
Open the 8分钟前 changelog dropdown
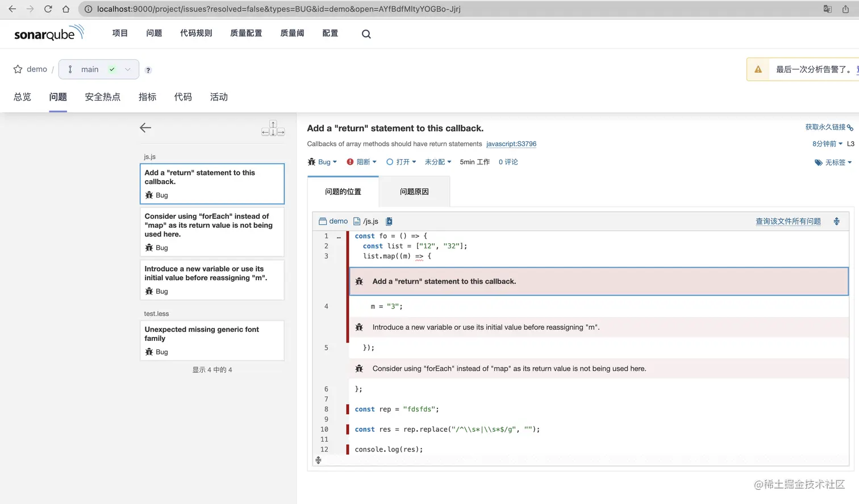[827, 144]
